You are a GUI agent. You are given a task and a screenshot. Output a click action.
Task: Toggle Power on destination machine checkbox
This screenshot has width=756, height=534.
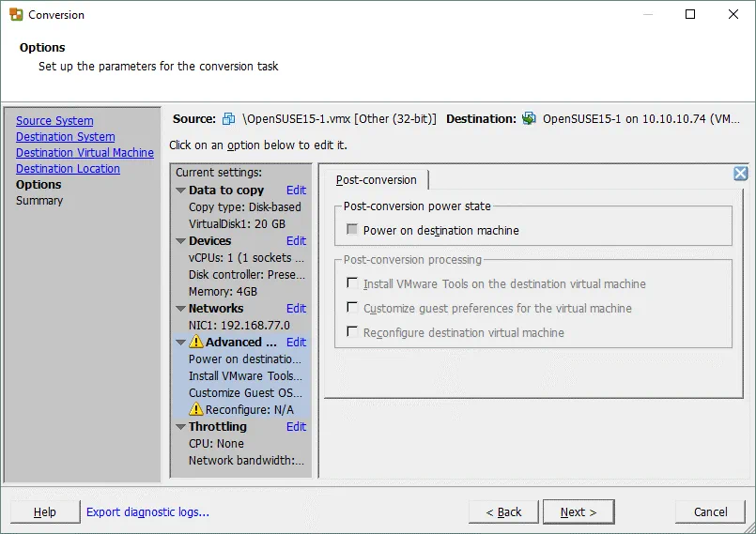pos(352,230)
